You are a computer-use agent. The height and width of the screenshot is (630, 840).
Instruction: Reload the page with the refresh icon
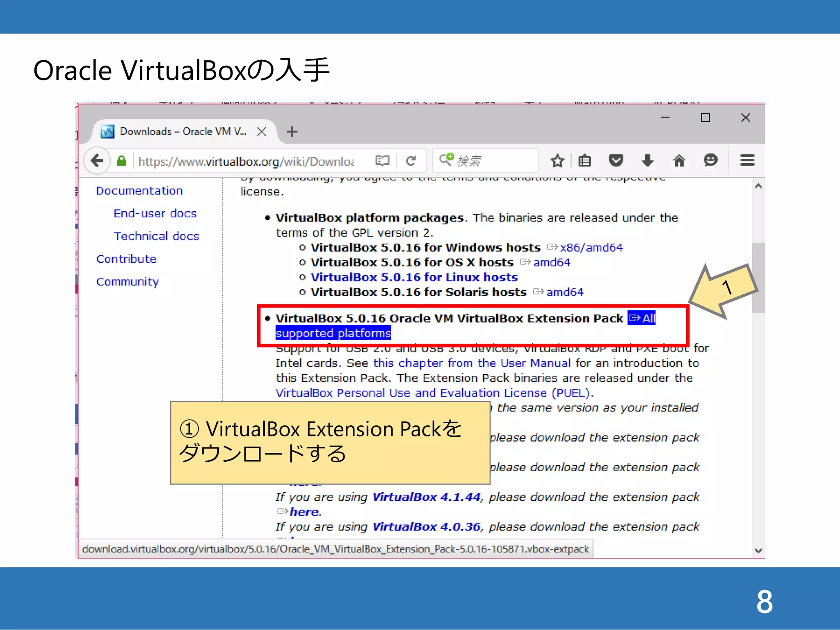411,160
